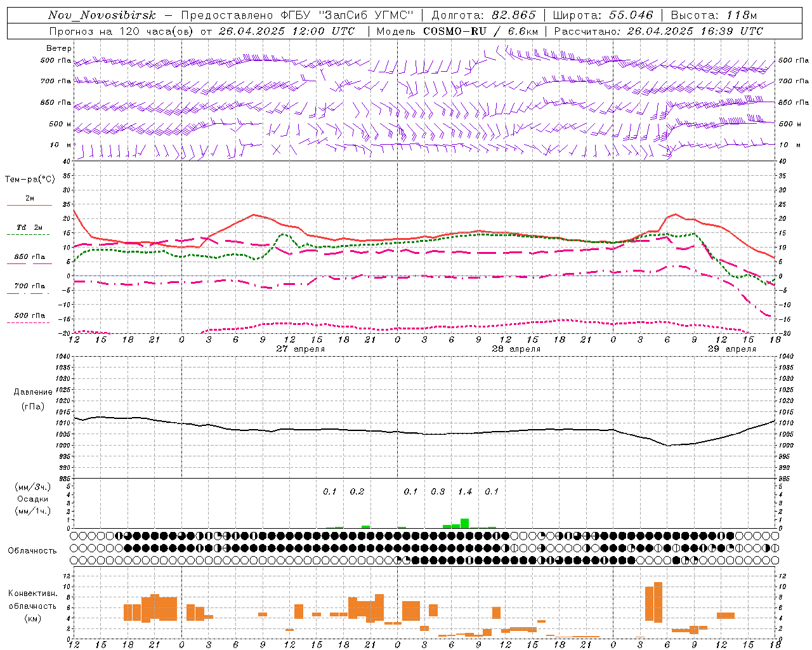The image size is (812, 650).
Task: Click the dash-dot 700 гПа temperature legend entry
Action: [30, 286]
